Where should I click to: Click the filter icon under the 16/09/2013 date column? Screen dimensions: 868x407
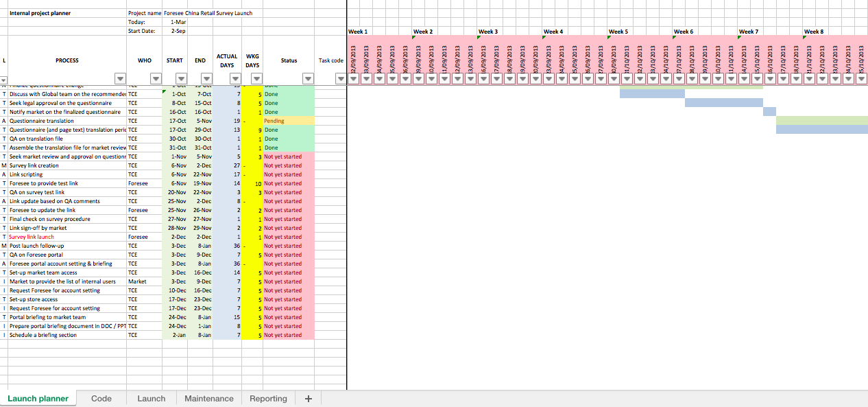[482, 78]
